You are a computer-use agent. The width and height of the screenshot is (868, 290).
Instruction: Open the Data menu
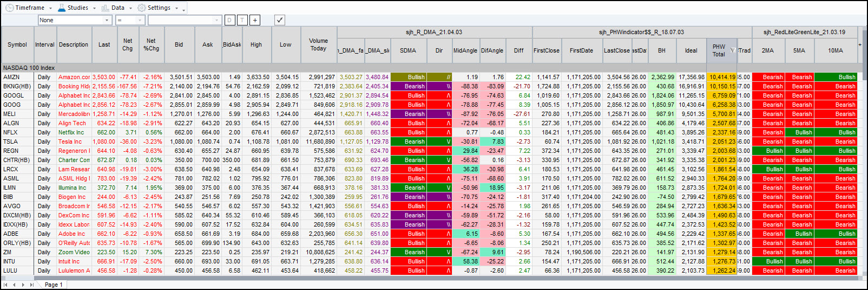point(117,8)
